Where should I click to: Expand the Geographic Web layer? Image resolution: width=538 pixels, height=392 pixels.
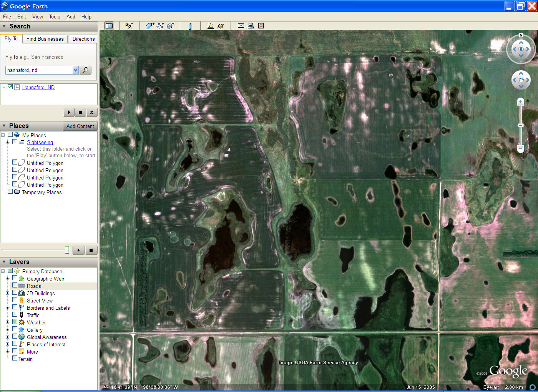click(7, 279)
